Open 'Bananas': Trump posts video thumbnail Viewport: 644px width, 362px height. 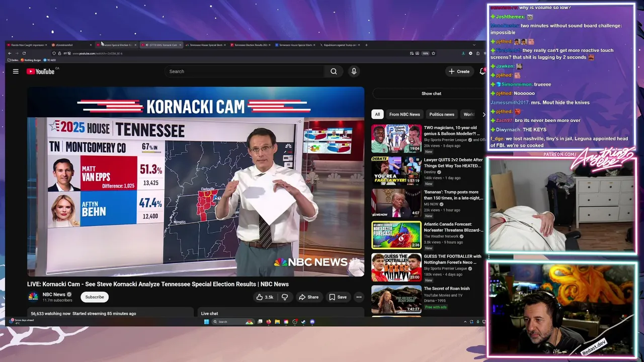396,203
